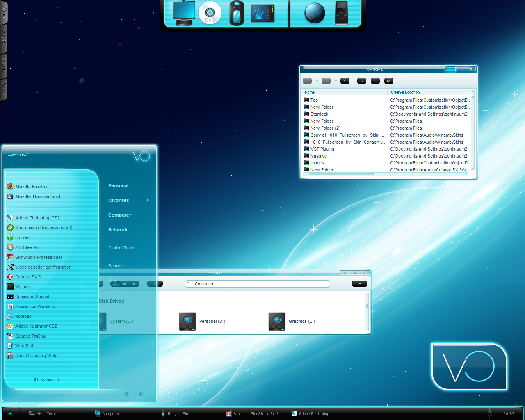Click the Folders button in Recycle Bin toolbar
Screen dimensions: 525x420
coord(375,81)
